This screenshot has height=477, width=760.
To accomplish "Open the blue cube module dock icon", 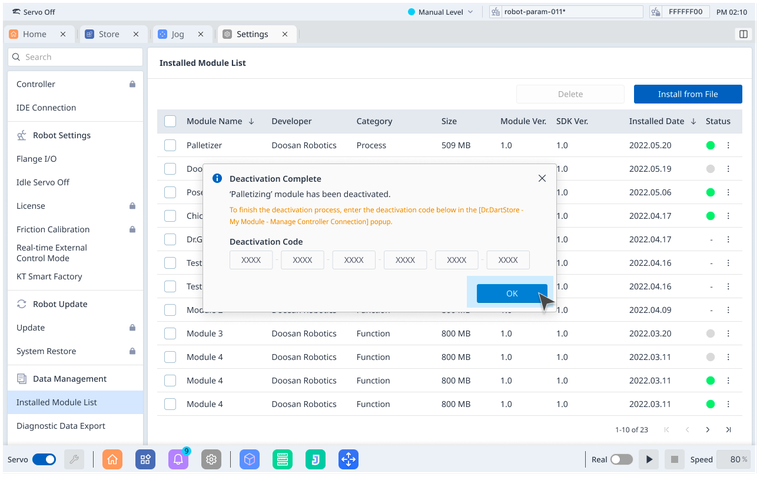I will tap(250, 459).
